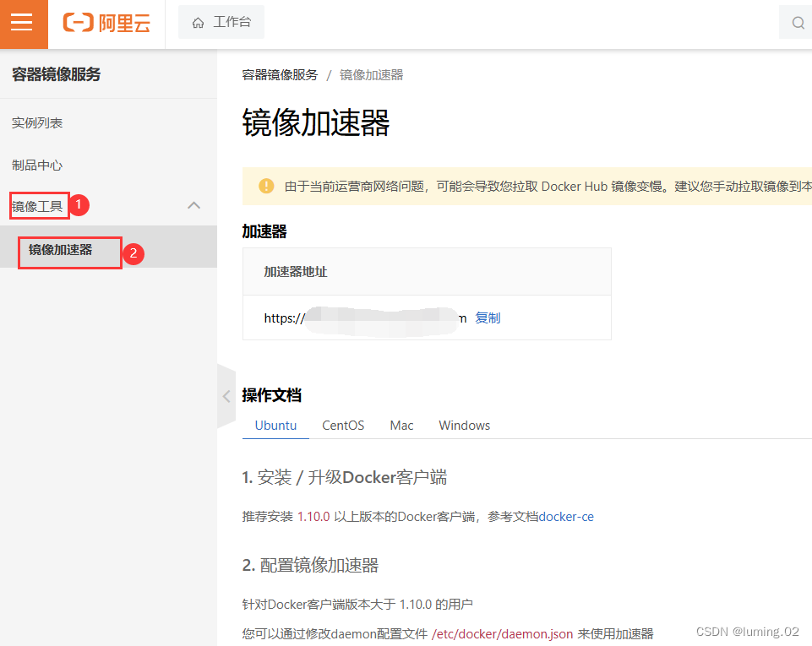Open 制品中心 in the sidebar
Screen dimensions: 812x646
coord(37,166)
